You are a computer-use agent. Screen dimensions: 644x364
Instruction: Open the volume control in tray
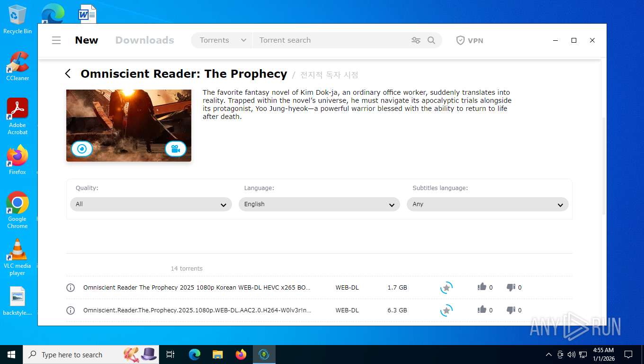(x=572, y=355)
